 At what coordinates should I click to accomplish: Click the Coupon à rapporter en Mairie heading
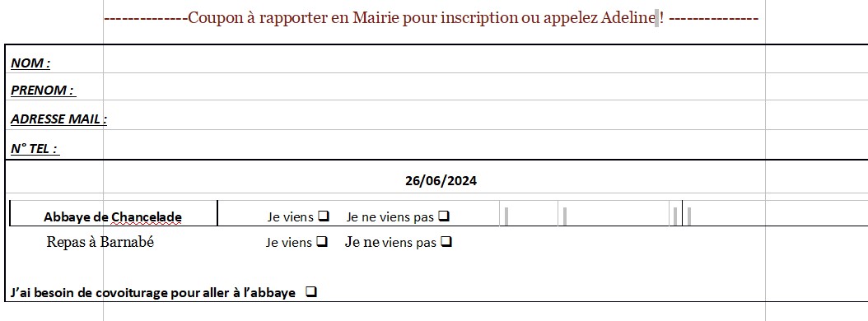pyautogui.click(x=432, y=18)
